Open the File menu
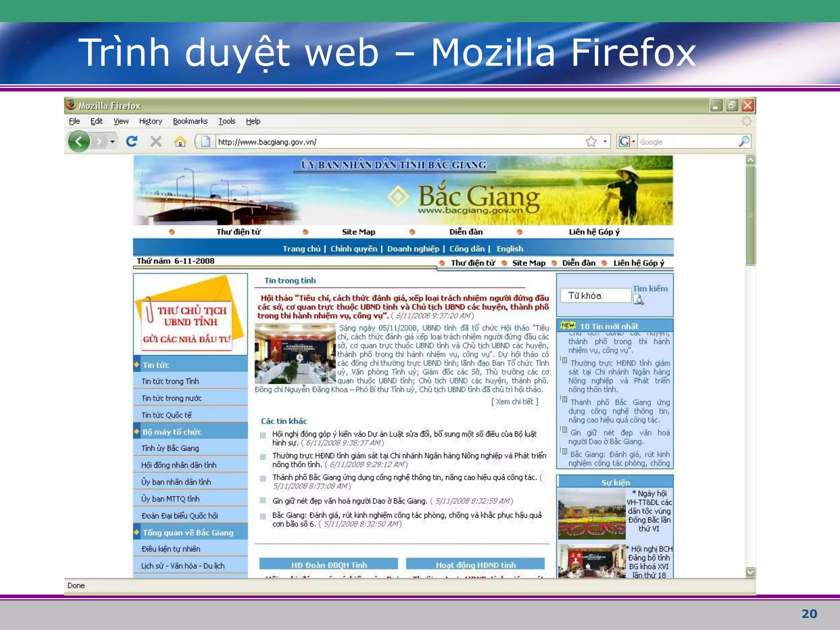 pos(74,121)
